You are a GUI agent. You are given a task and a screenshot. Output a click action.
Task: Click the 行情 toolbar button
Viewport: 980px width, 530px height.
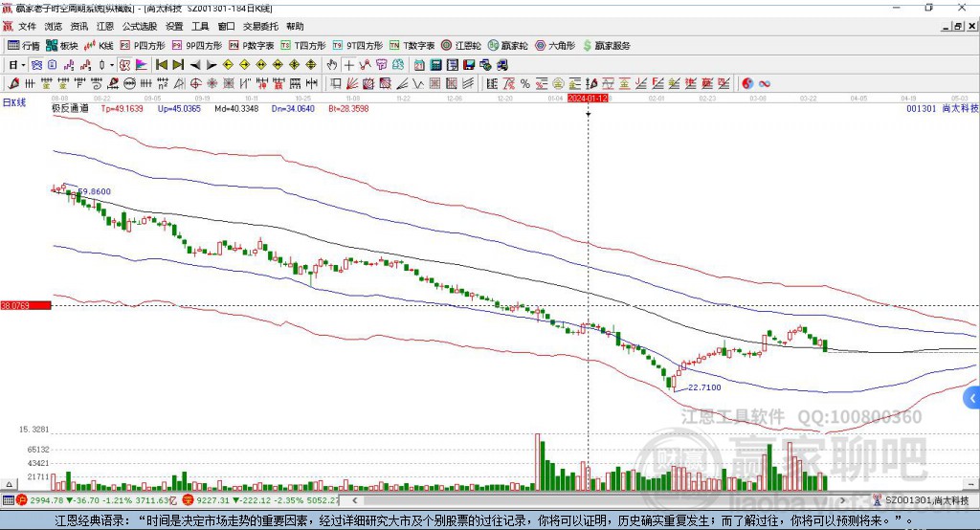click(24, 46)
